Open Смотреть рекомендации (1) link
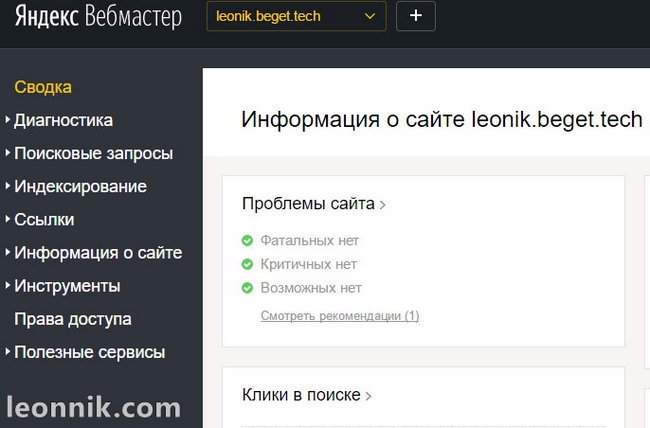Viewport: 650px width, 428px height. point(340,316)
